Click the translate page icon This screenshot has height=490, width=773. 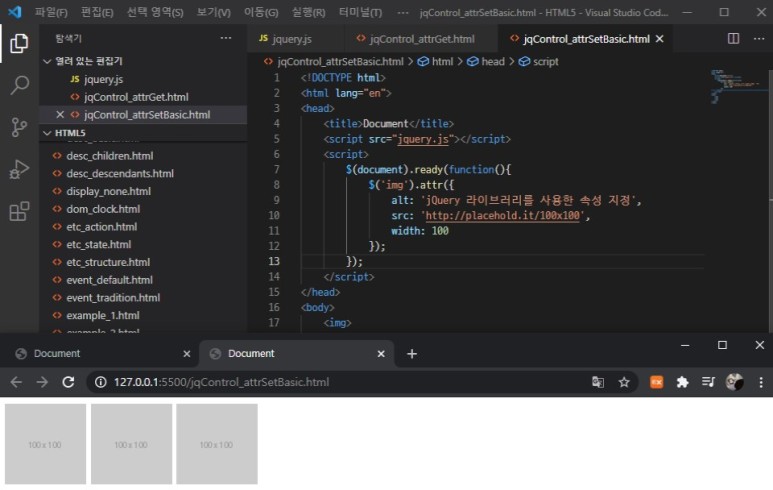click(x=597, y=382)
